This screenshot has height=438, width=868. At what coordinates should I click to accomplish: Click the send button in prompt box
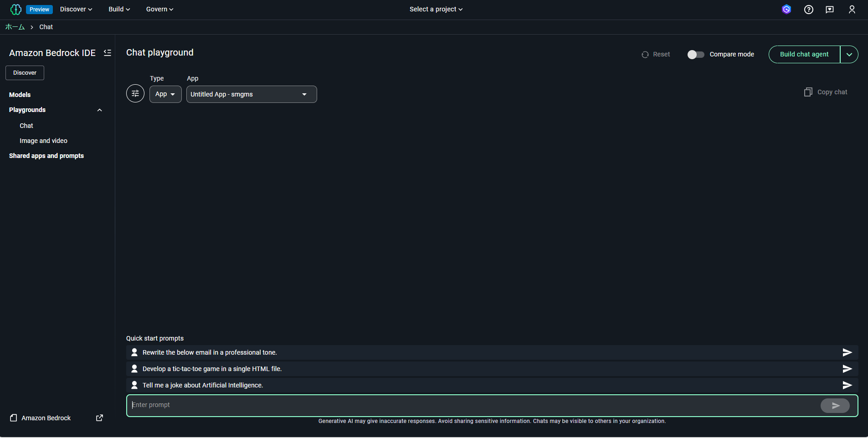click(835, 405)
